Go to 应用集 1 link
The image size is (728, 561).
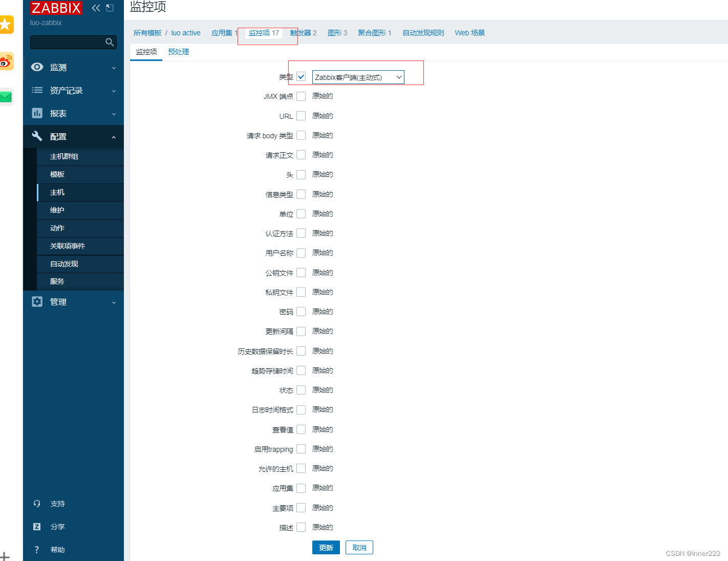click(x=225, y=33)
